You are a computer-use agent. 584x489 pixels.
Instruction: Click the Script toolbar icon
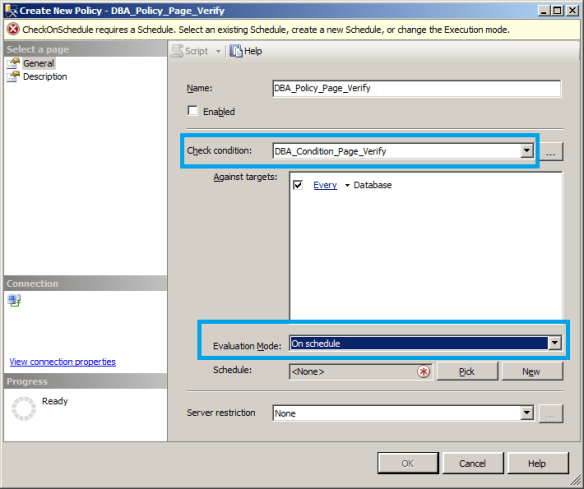click(x=177, y=51)
